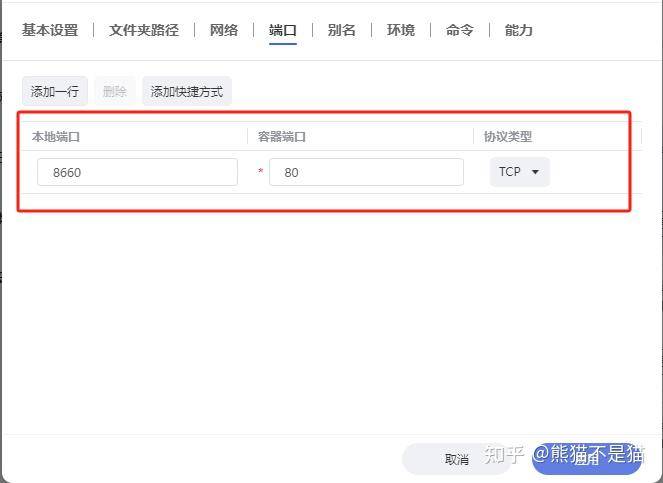The height and width of the screenshot is (483, 663).
Task: Click the 添加一行 button
Action: (55, 91)
